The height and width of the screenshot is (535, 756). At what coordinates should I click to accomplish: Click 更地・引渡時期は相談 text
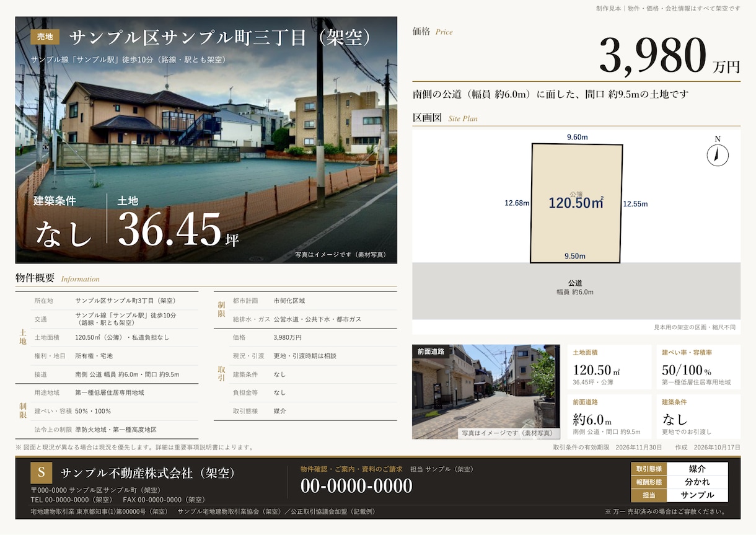pos(305,356)
